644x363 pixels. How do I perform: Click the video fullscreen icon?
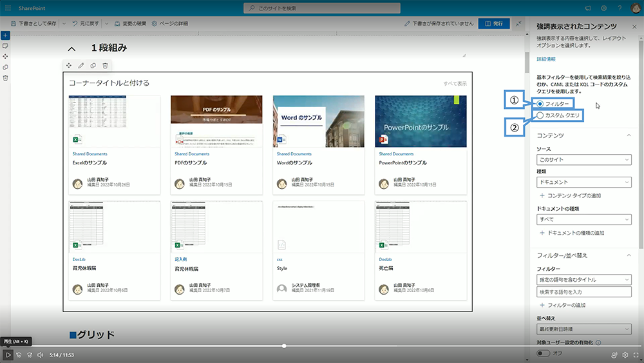click(636, 355)
